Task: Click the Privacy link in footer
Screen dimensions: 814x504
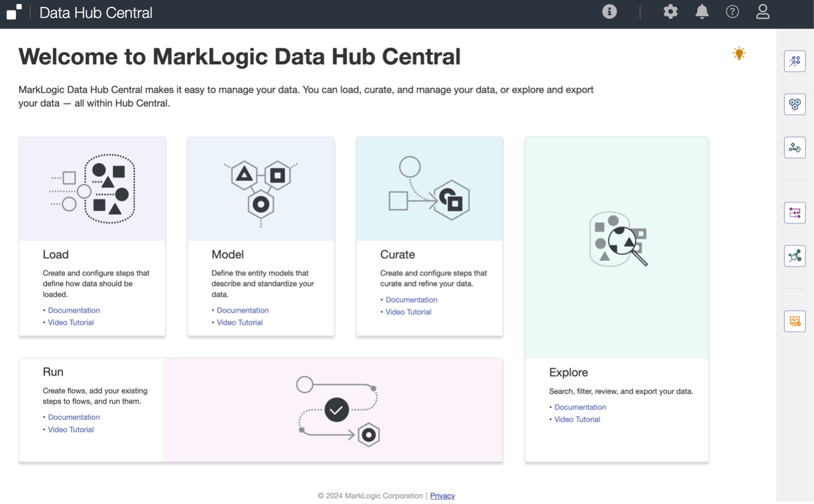Action: tap(442, 496)
